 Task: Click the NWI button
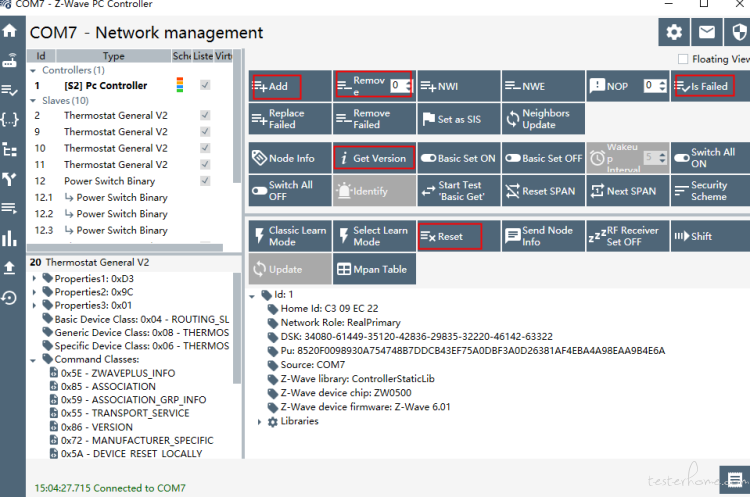click(459, 86)
